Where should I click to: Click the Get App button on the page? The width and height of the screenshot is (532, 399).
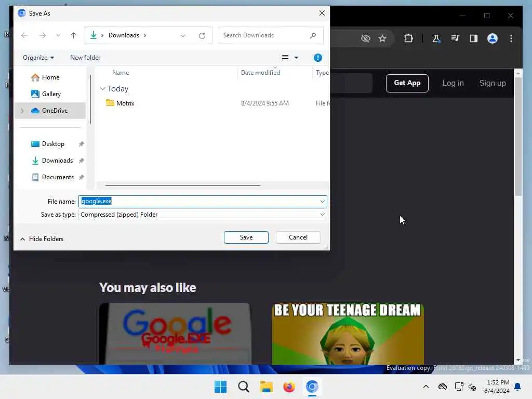[x=407, y=83]
